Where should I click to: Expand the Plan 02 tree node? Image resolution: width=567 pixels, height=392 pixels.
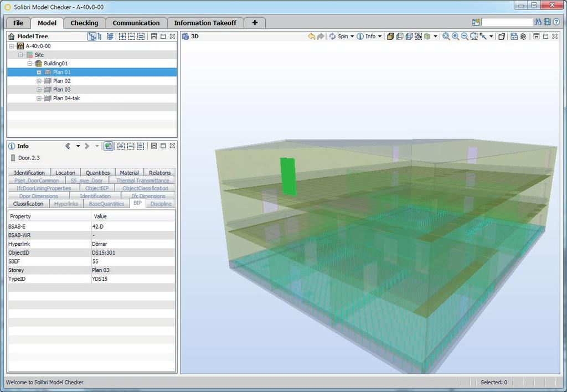point(39,81)
